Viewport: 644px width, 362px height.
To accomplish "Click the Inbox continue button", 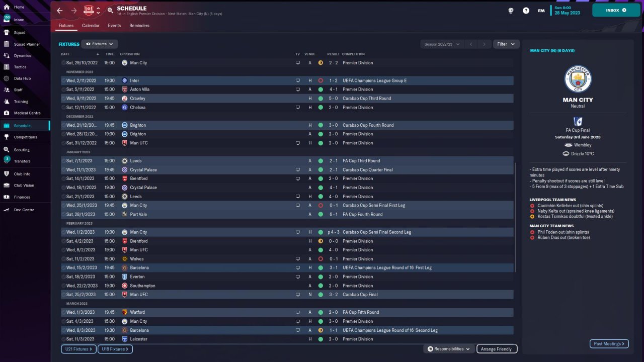I will tap(616, 10).
